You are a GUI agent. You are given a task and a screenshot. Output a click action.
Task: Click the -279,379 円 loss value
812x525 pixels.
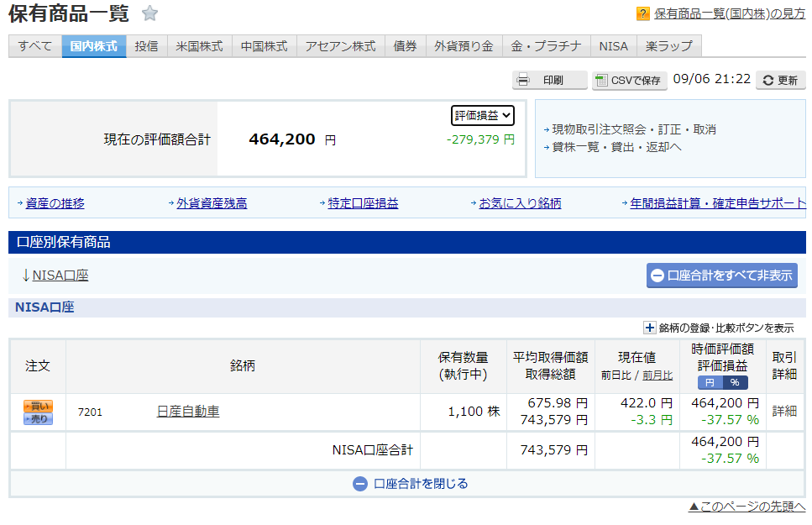pyautogui.click(x=480, y=139)
